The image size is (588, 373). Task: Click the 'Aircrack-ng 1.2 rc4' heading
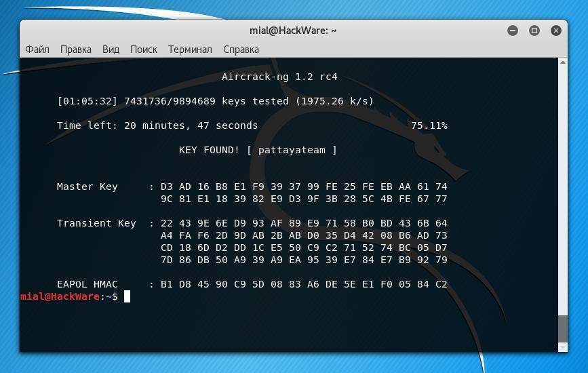click(279, 77)
